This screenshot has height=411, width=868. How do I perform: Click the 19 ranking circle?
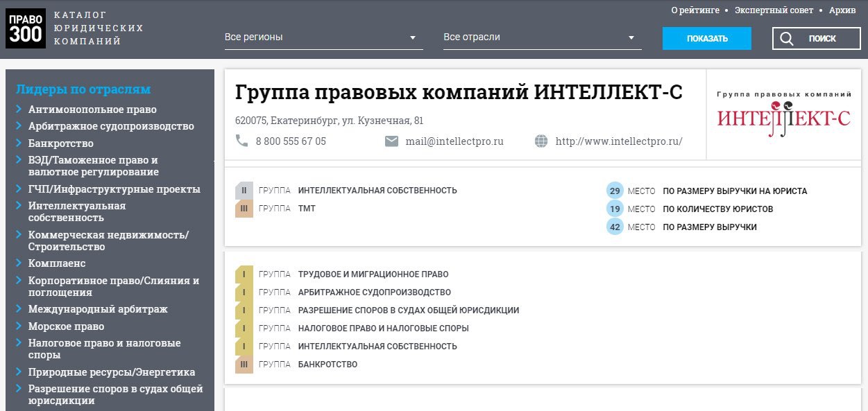coord(615,209)
